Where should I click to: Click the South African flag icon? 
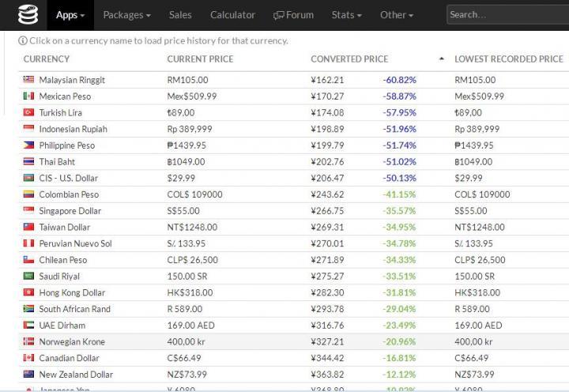point(28,309)
